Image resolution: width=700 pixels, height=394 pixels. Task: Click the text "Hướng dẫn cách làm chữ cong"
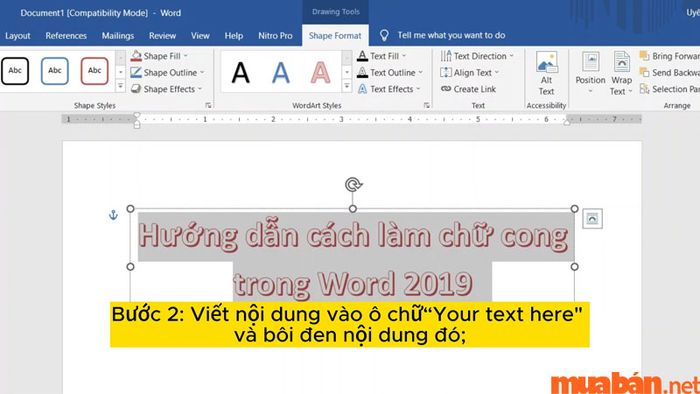(x=353, y=236)
